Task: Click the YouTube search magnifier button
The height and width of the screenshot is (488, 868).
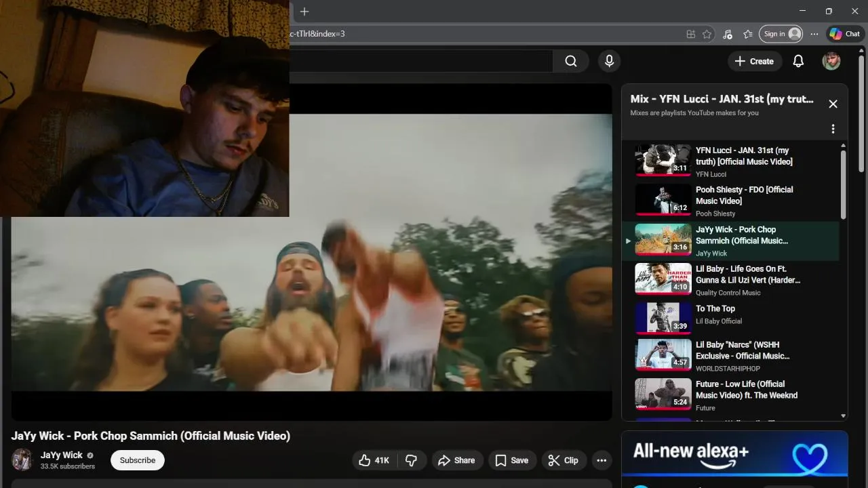Action: click(x=571, y=61)
